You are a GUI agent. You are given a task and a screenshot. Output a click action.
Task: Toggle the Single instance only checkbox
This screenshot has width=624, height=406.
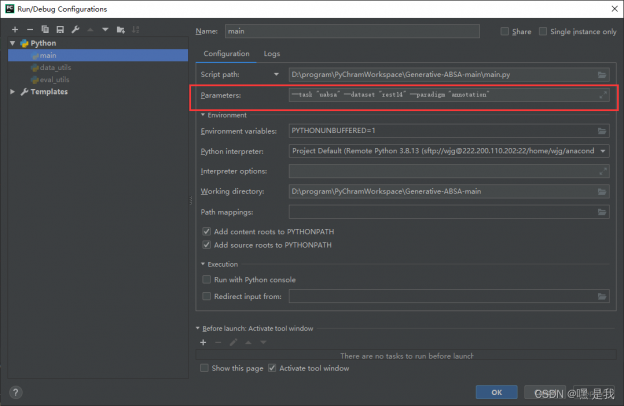pos(543,32)
